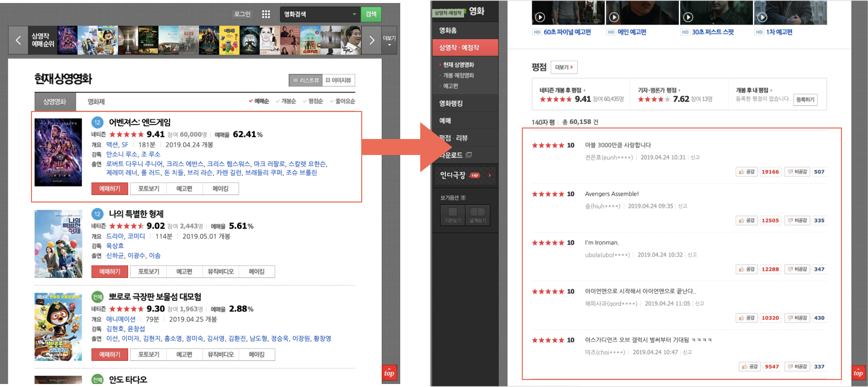Click the 보기옵션 help question-mark icon

coord(463,197)
